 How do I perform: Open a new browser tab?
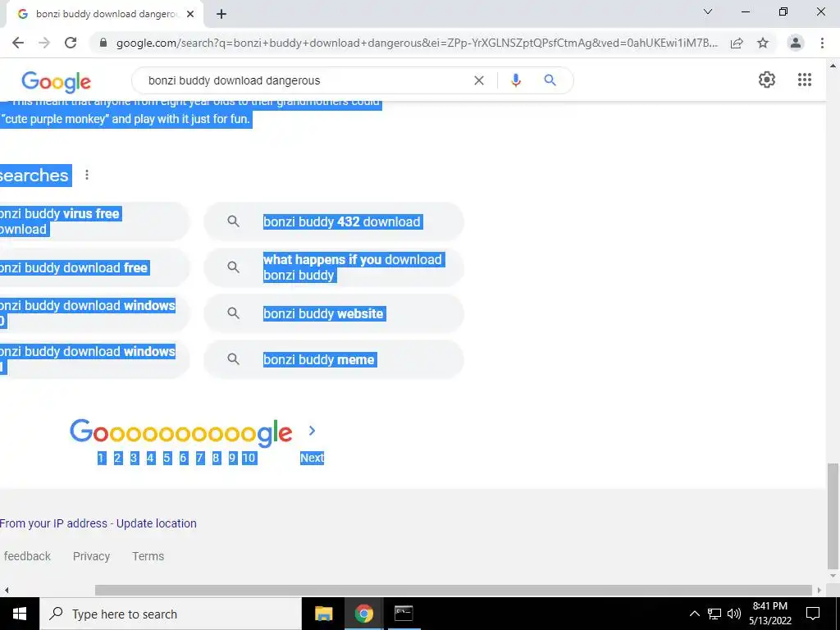221,15
